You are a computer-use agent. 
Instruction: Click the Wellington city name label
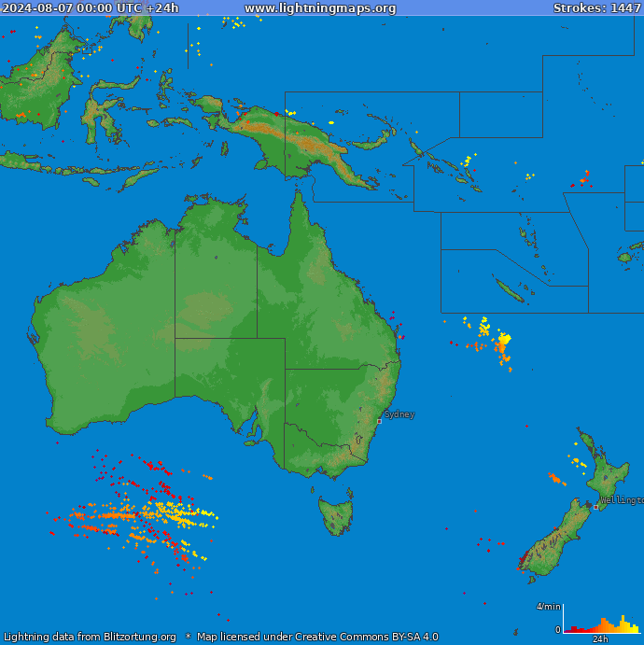click(x=622, y=500)
